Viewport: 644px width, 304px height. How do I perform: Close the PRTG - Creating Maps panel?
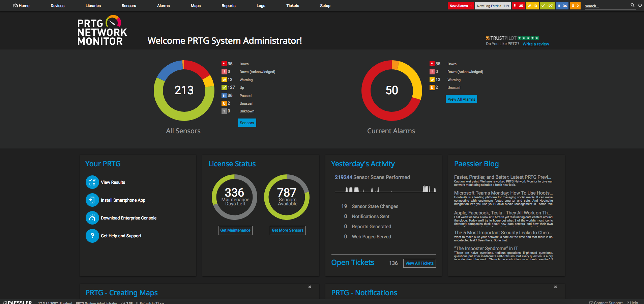pyautogui.click(x=310, y=287)
